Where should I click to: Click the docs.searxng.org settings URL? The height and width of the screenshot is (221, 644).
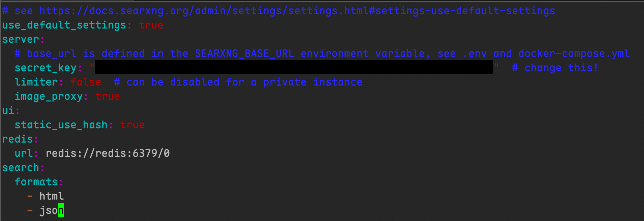click(297, 11)
